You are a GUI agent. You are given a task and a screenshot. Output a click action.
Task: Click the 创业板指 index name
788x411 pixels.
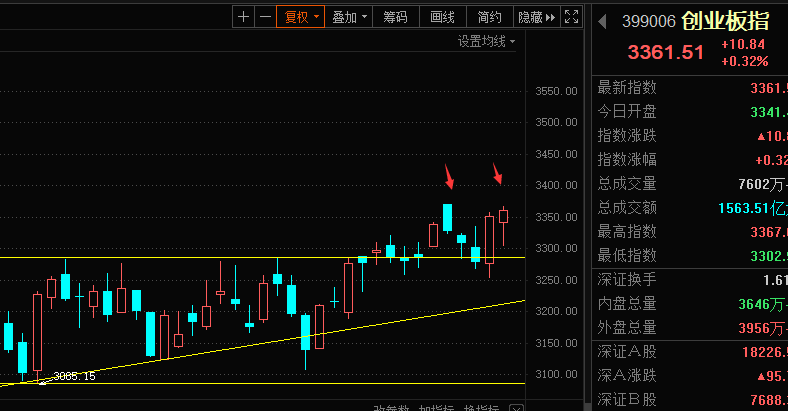725,21
